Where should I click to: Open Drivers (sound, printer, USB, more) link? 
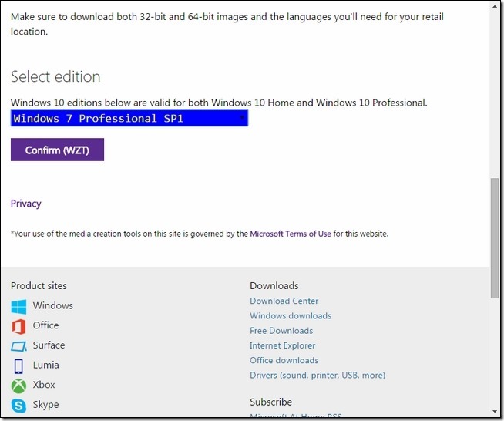[318, 375]
